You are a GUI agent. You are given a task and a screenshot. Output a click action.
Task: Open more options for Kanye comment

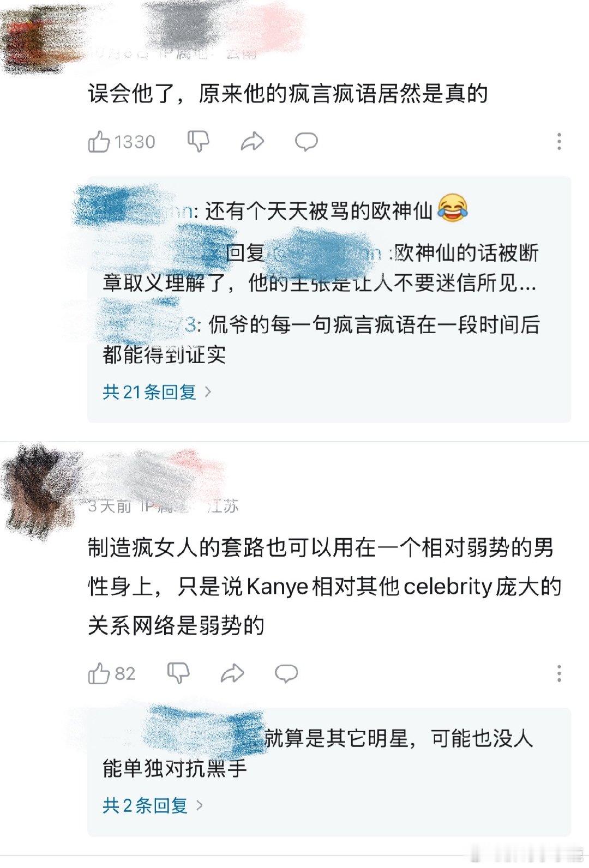(x=559, y=674)
